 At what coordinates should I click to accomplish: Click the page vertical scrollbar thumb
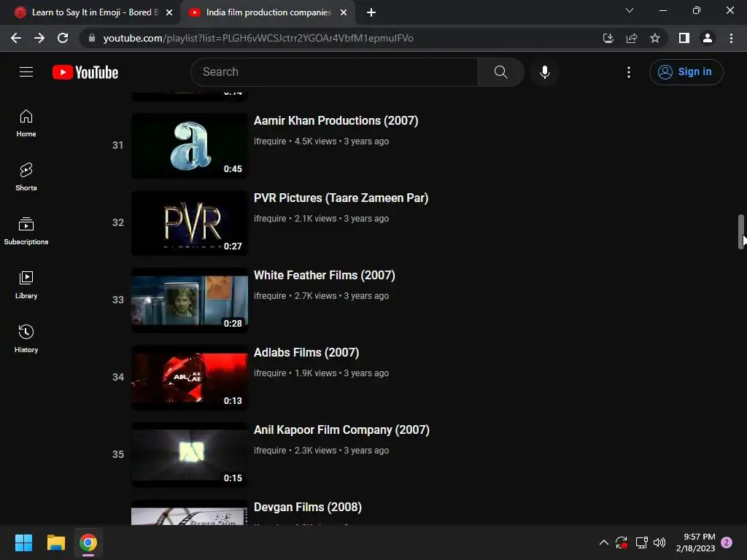pos(741,232)
